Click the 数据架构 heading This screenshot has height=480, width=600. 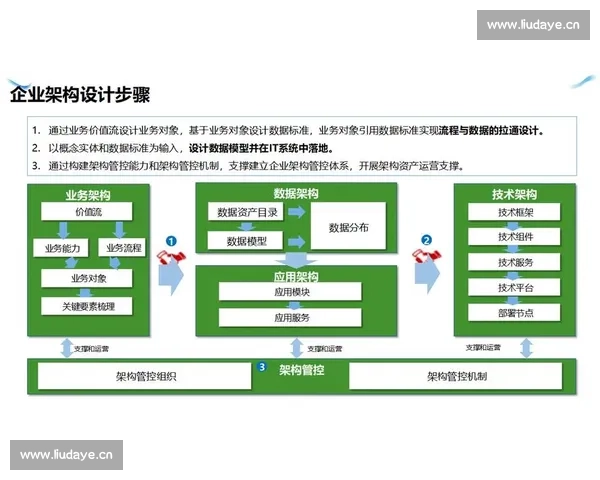tap(296, 193)
